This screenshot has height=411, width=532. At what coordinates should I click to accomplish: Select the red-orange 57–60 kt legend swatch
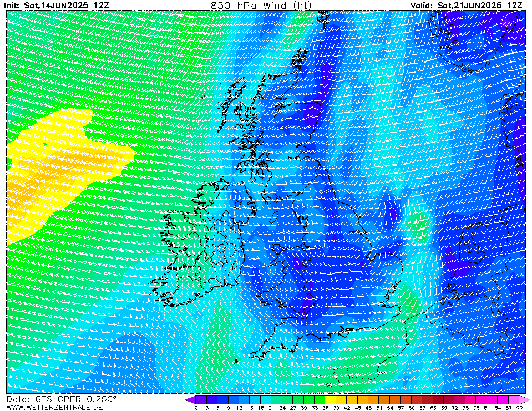[x=406, y=400]
